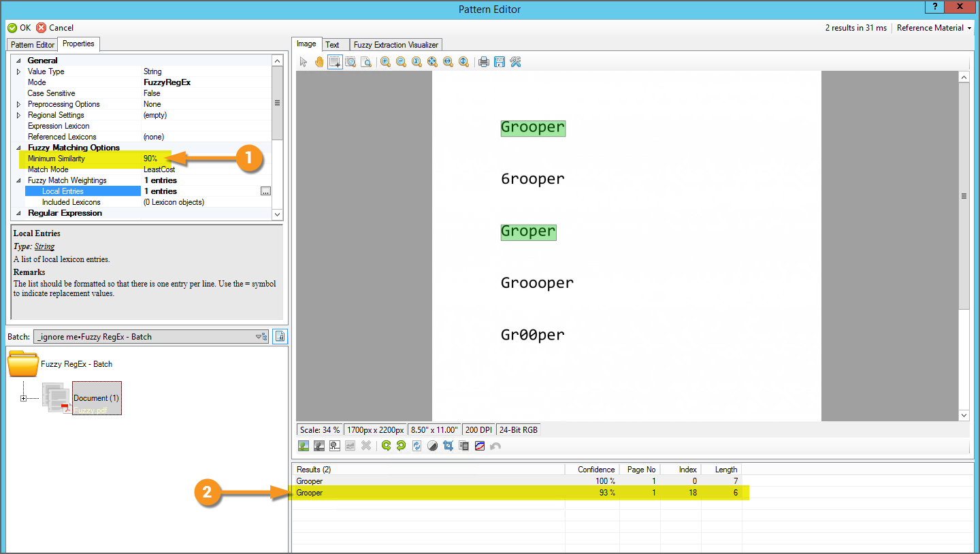The width and height of the screenshot is (980, 554).
Task: Expand the Preprocessing Options property
Action: coord(18,104)
